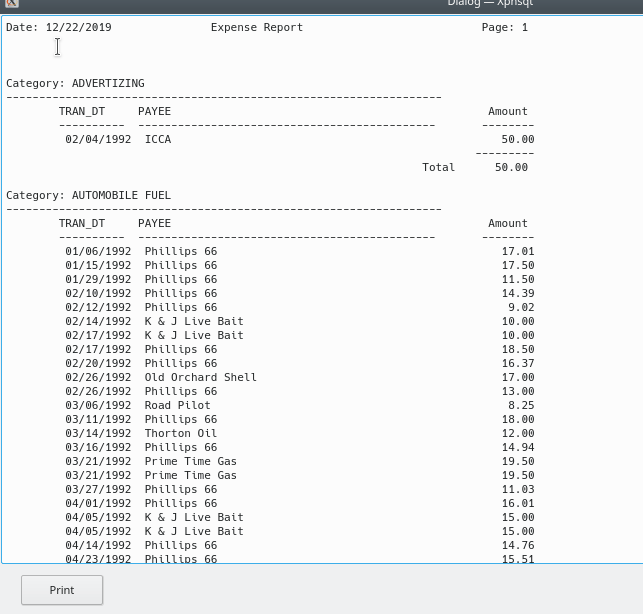This screenshot has height=614, width=643.
Task: Click the date 04/14/1992
Action: (x=98, y=545)
